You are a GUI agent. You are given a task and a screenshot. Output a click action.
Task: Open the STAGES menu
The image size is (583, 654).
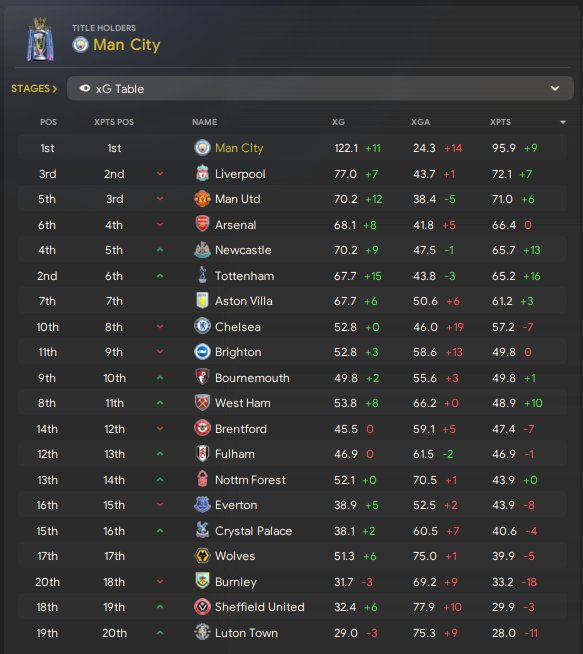[x=34, y=88]
